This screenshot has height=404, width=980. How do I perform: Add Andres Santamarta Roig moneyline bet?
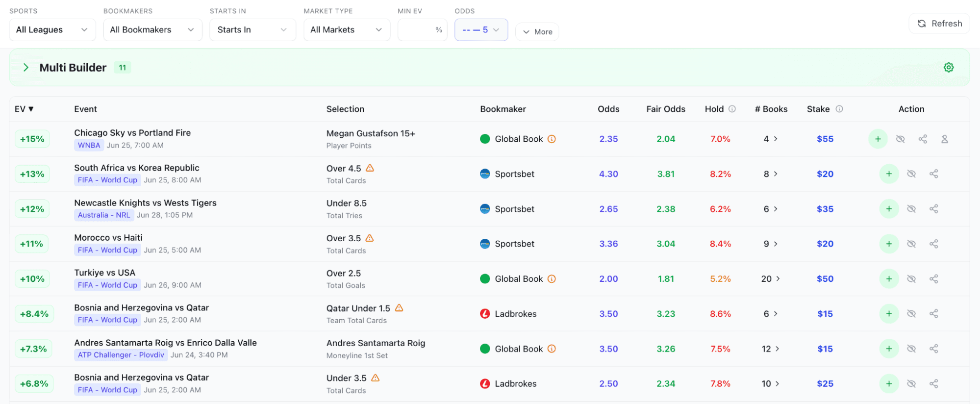889,349
